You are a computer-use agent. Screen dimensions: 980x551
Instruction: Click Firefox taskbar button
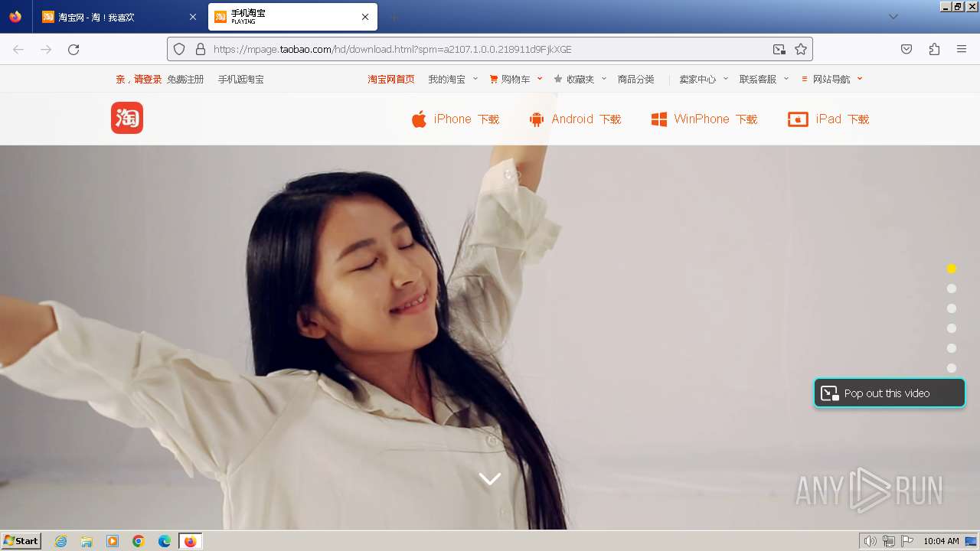(x=190, y=541)
